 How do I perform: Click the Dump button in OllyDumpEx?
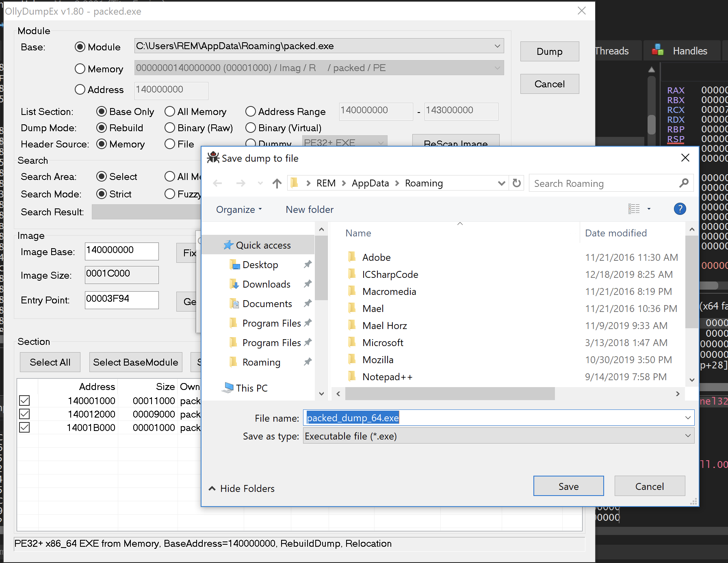(x=550, y=52)
